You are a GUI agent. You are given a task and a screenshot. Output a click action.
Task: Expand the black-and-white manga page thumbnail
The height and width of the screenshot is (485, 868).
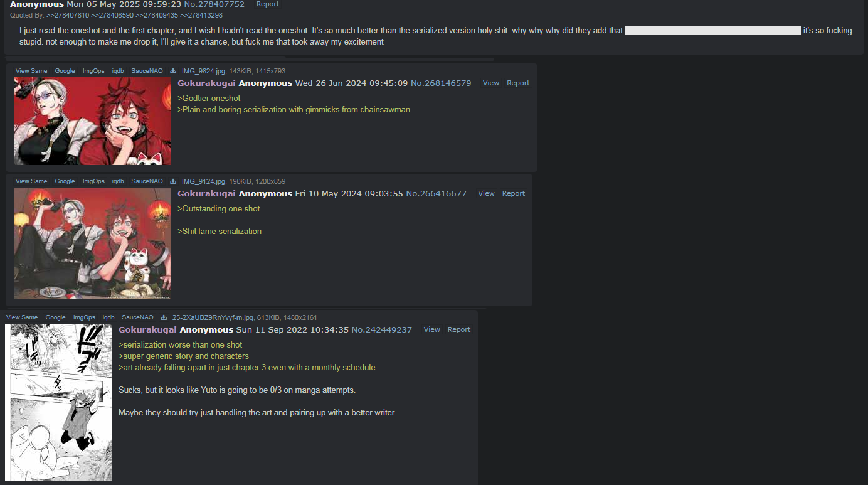coord(59,402)
